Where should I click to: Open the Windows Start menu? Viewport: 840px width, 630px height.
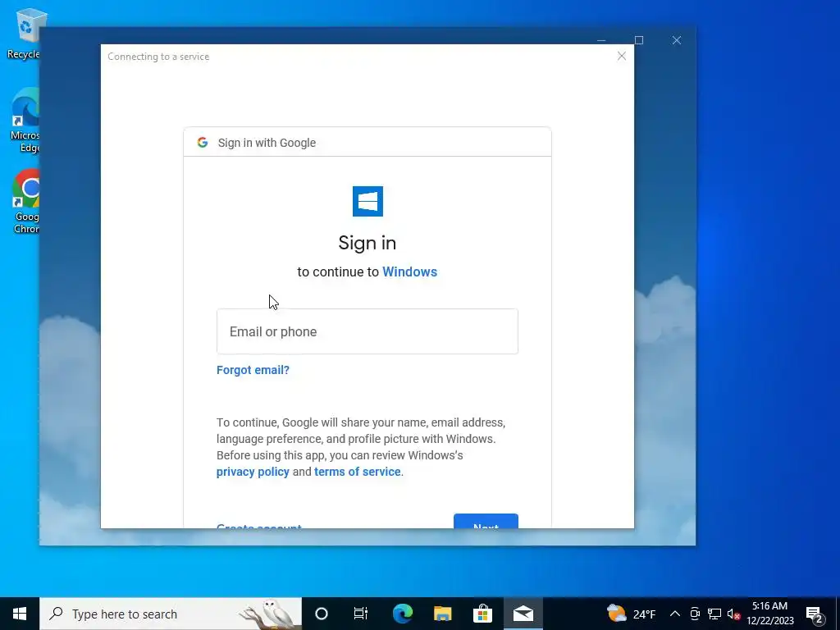pyautogui.click(x=20, y=614)
